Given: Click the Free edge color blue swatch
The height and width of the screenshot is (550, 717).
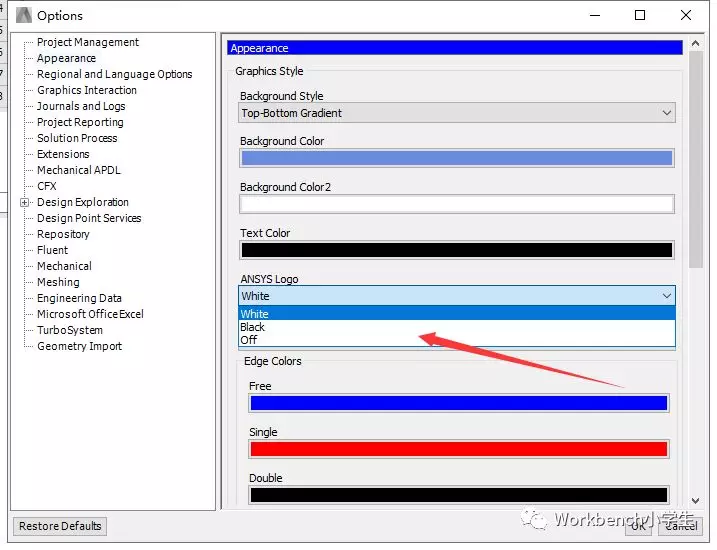Looking at the screenshot, I should point(459,403).
